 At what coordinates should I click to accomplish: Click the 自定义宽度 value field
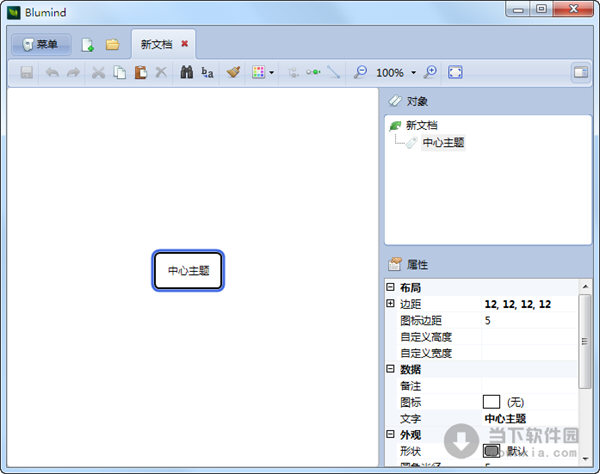[x=530, y=353]
